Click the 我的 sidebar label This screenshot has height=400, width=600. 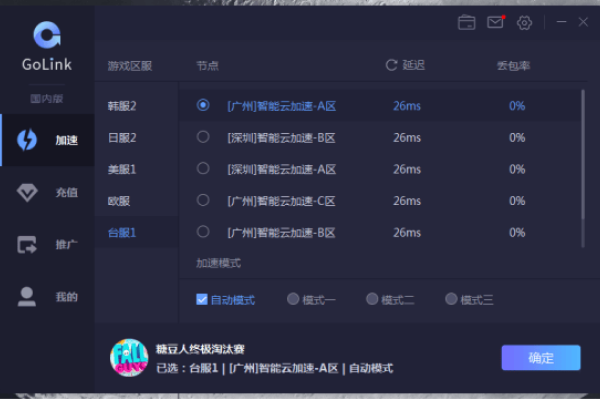[x=67, y=297]
